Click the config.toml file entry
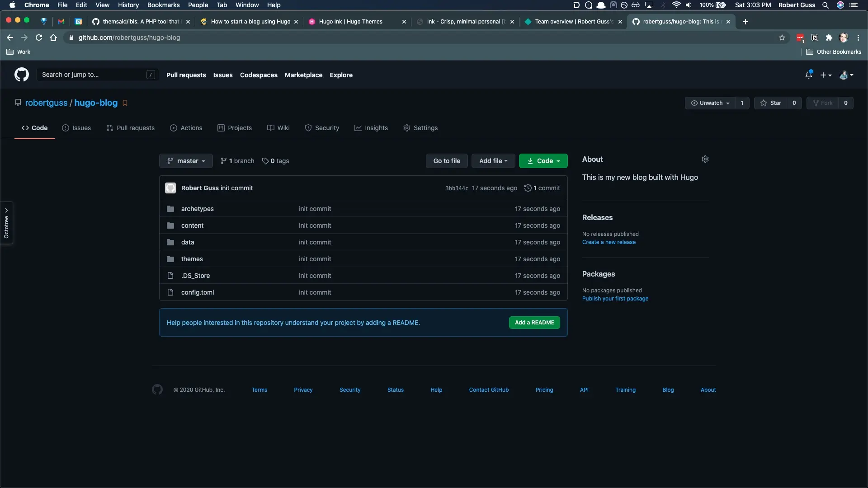This screenshot has width=868, height=488. pos(197,292)
